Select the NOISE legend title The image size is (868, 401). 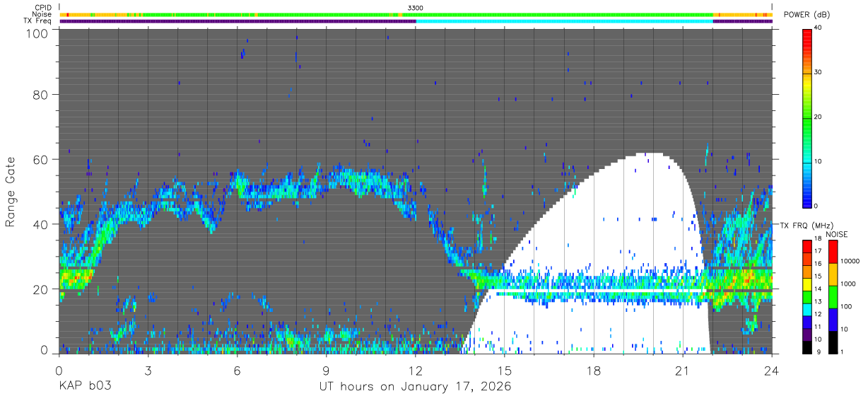click(837, 234)
